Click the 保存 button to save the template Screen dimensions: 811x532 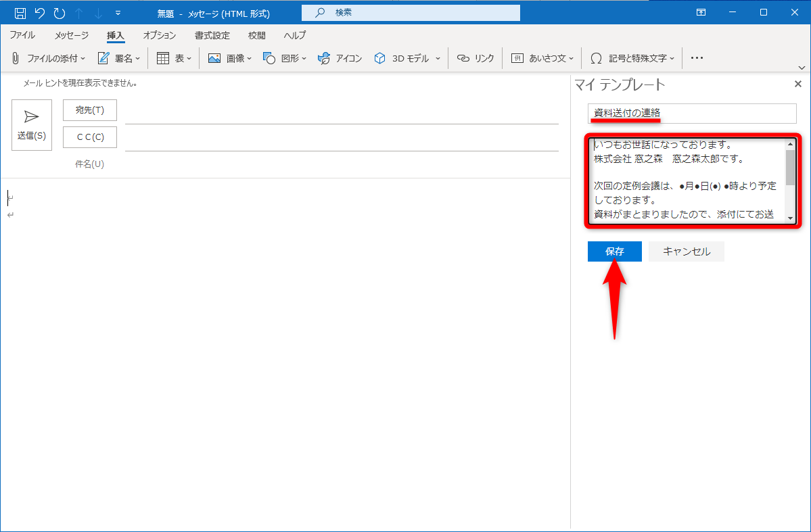coord(614,251)
